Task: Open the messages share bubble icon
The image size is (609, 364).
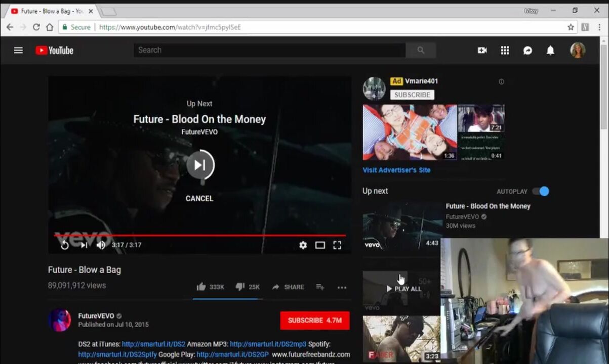Action: click(x=527, y=50)
